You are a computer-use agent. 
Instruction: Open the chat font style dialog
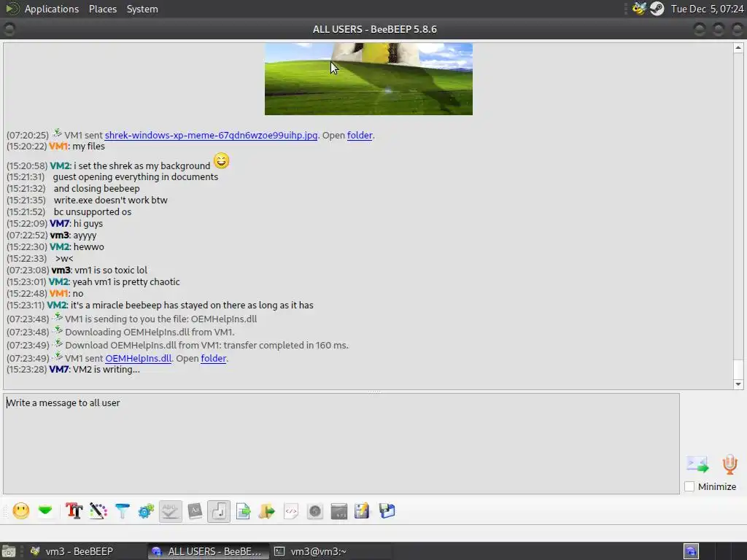tap(74, 511)
